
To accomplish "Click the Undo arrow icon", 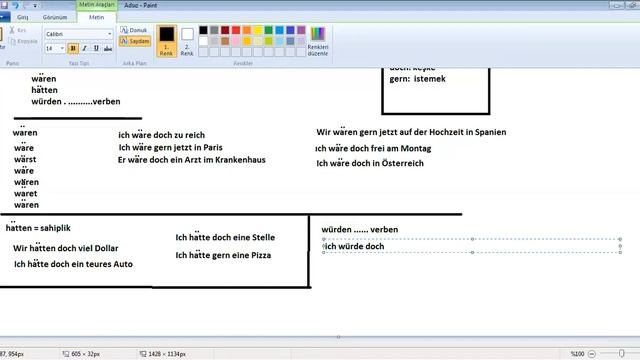I will click(16, 5).
